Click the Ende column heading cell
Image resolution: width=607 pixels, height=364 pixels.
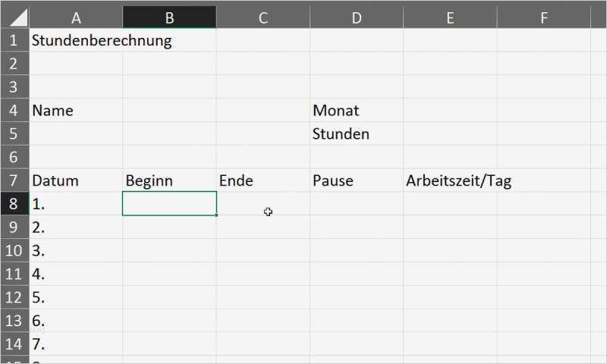[263, 181]
